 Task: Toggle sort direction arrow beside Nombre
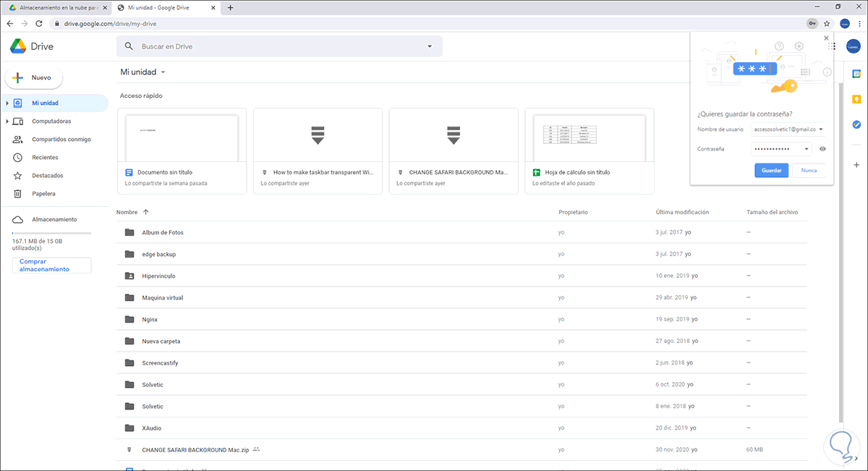146,212
